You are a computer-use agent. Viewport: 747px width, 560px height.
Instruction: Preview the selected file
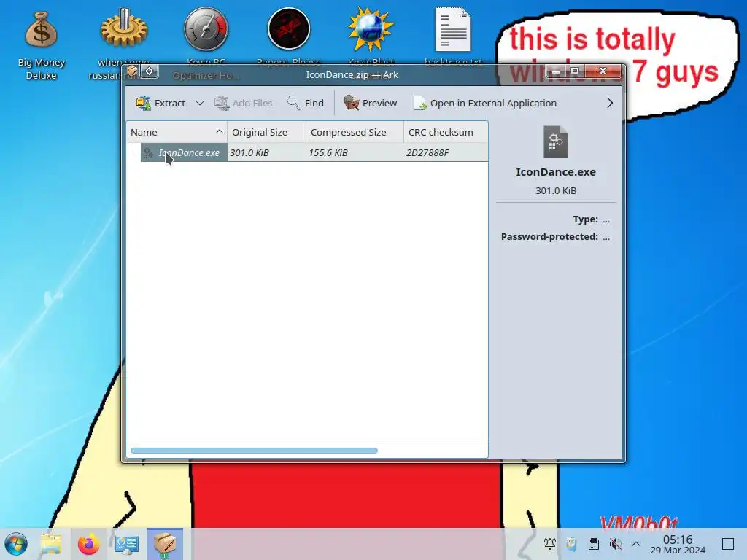point(370,103)
